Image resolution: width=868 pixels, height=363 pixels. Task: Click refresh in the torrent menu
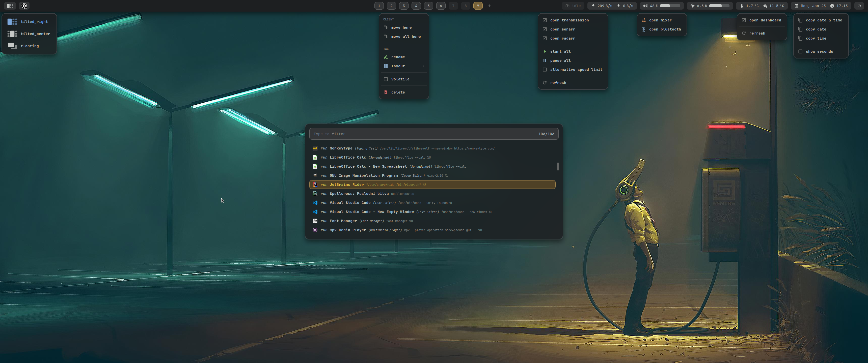[573, 83]
